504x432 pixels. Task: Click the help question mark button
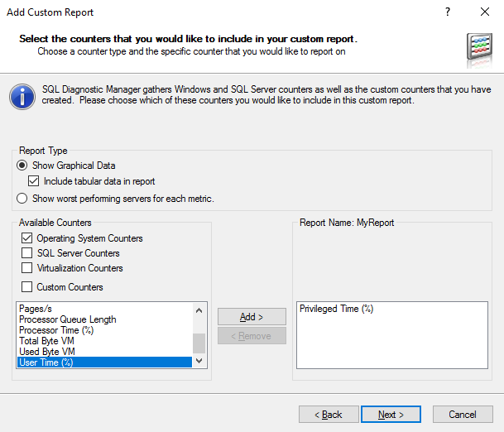(x=447, y=12)
